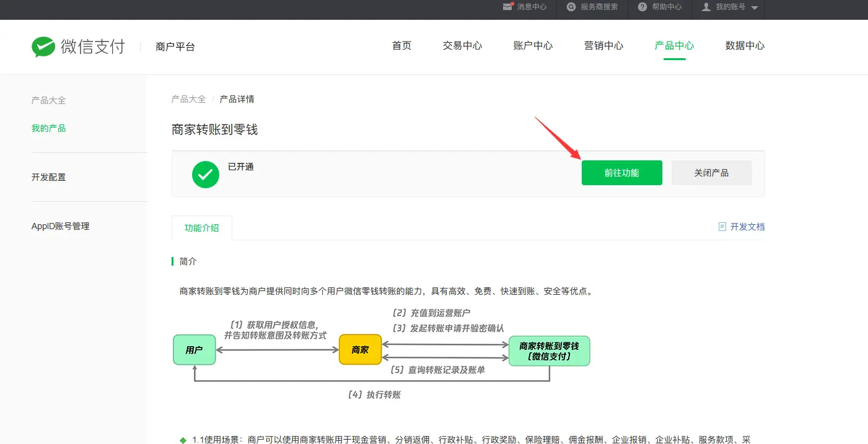Click the (2) 充值到运营账户 diagram label
The height and width of the screenshot is (444, 868).
[x=430, y=313]
